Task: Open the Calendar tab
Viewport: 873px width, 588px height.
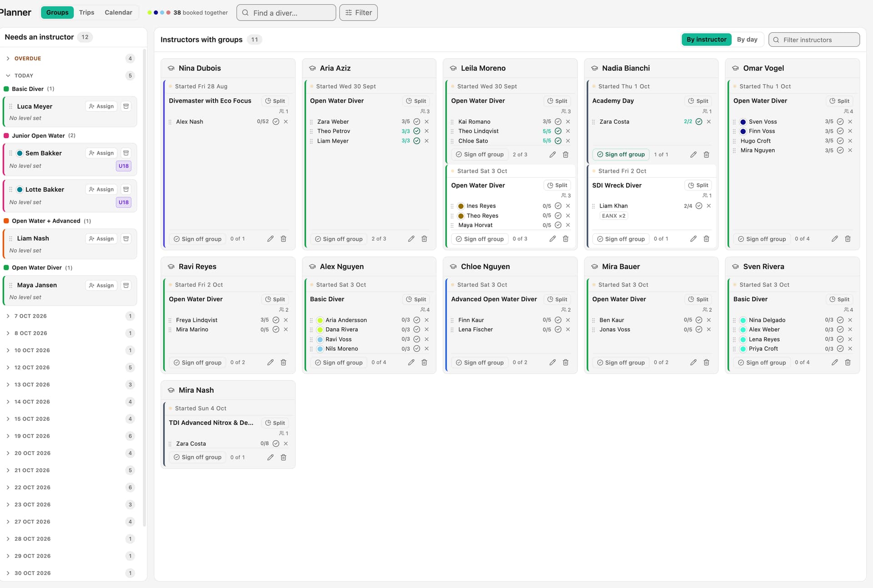Action: point(118,13)
